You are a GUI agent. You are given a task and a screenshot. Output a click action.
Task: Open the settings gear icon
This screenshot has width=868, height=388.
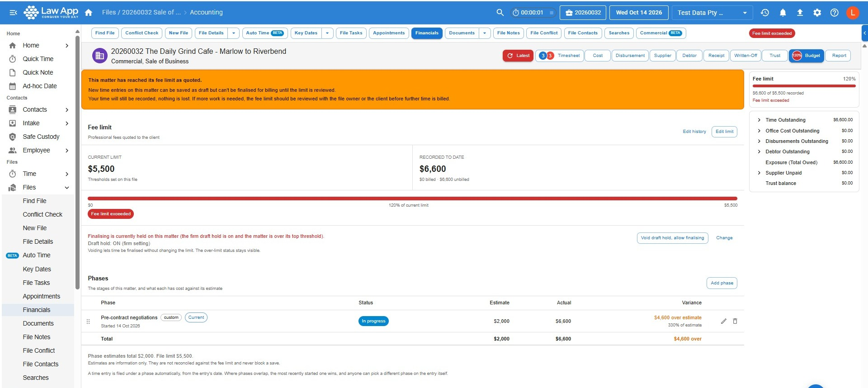817,13
